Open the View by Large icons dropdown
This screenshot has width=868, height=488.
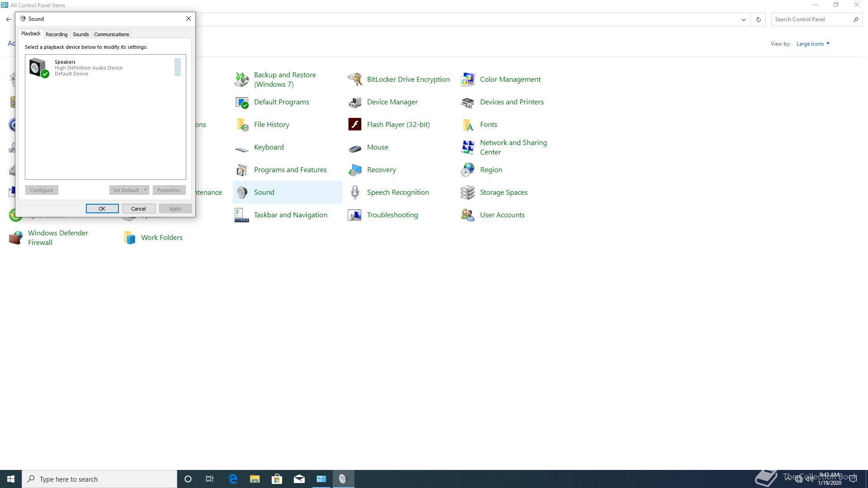point(813,44)
